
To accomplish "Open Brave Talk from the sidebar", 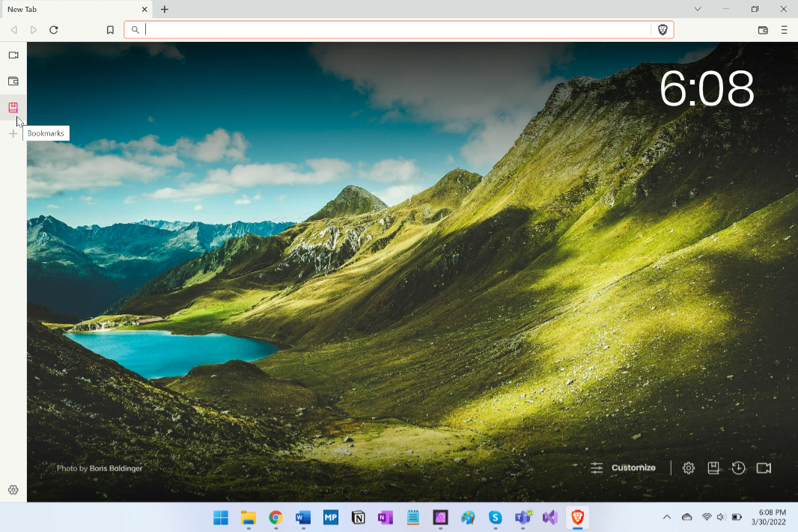I will click(x=13, y=55).
